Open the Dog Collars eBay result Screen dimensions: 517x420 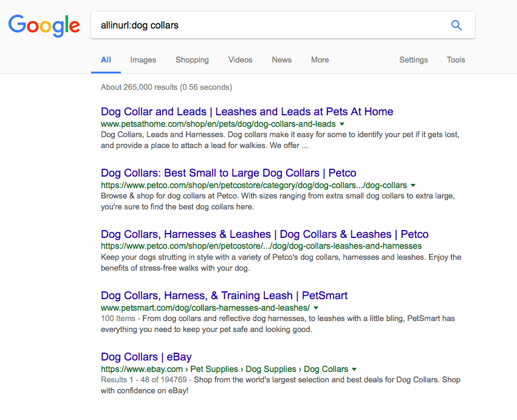tap(146, 357)
